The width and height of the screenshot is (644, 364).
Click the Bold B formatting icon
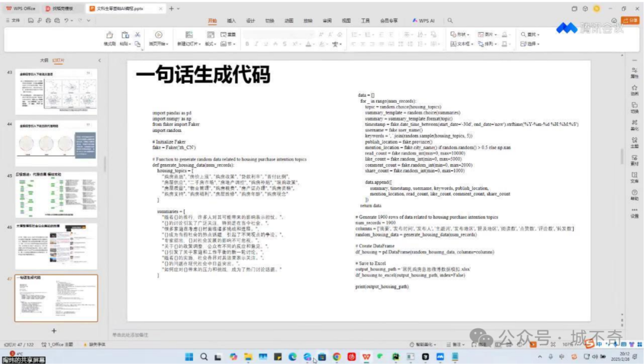(247, 44)
